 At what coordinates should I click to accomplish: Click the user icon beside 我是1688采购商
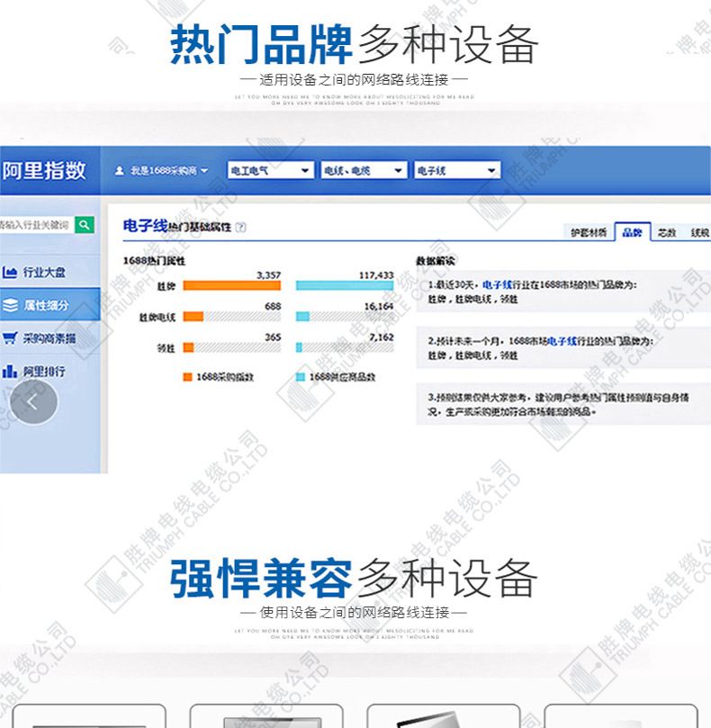(x=120, y=170)
